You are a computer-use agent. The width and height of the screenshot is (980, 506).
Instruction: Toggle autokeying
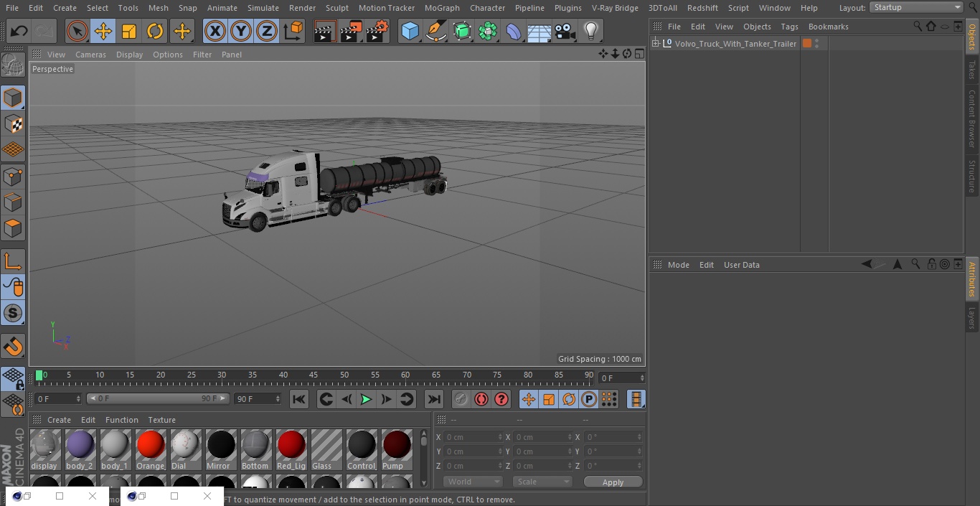tap(481, 399)
